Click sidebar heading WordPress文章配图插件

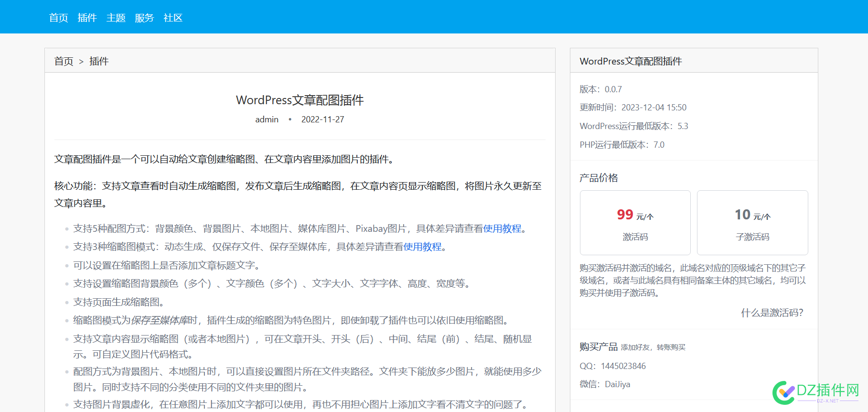coord(631,61)
